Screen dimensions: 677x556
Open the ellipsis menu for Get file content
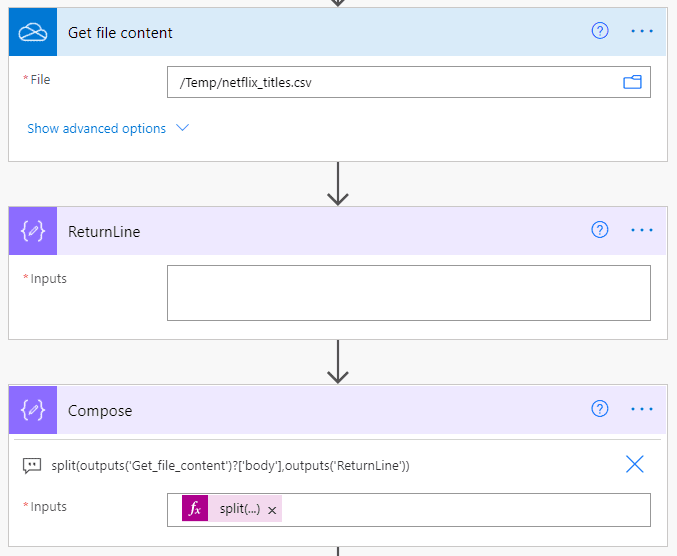[x=641, y=31]
